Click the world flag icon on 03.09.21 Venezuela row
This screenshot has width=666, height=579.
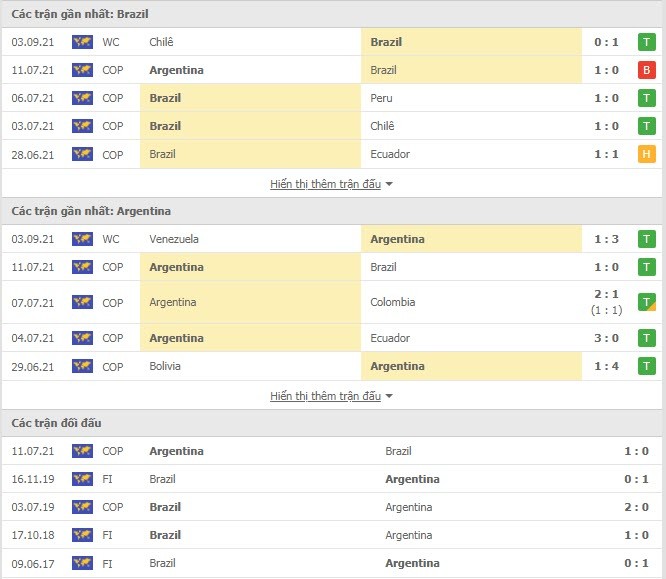pos(82,239)
